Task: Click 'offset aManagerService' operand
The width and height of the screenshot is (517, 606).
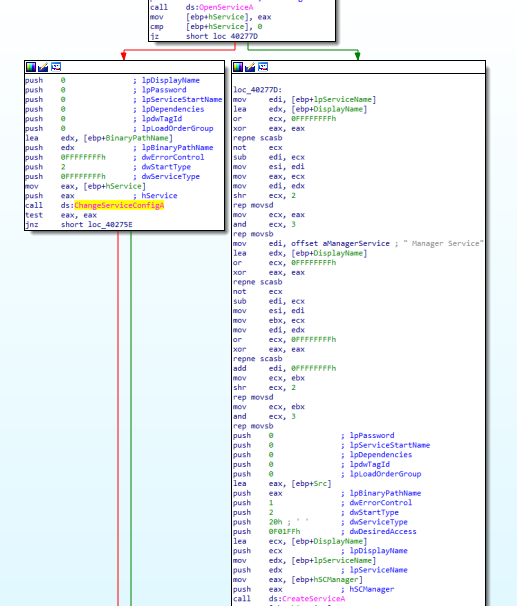Action: point(340,243)
